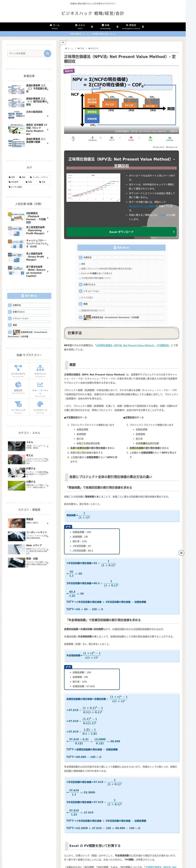This screenshot has width=196, height=868.
Task: Bookmark the article on Hatena (B!)
Action: click(x=112, y=138)
